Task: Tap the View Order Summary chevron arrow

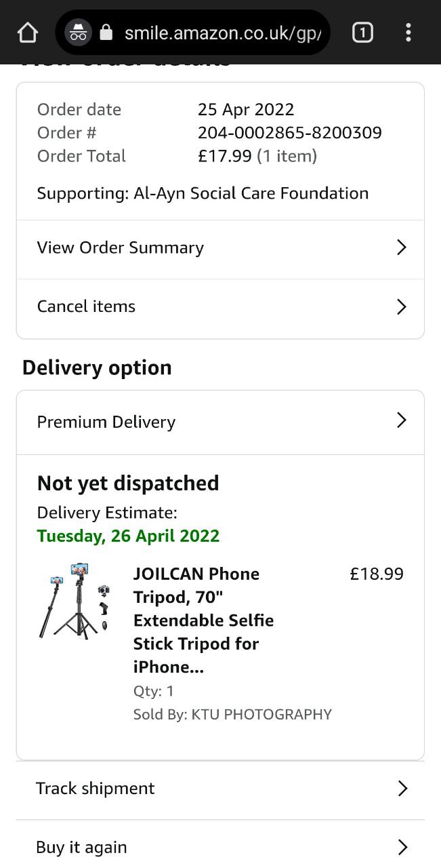Action: pos(401,248)
